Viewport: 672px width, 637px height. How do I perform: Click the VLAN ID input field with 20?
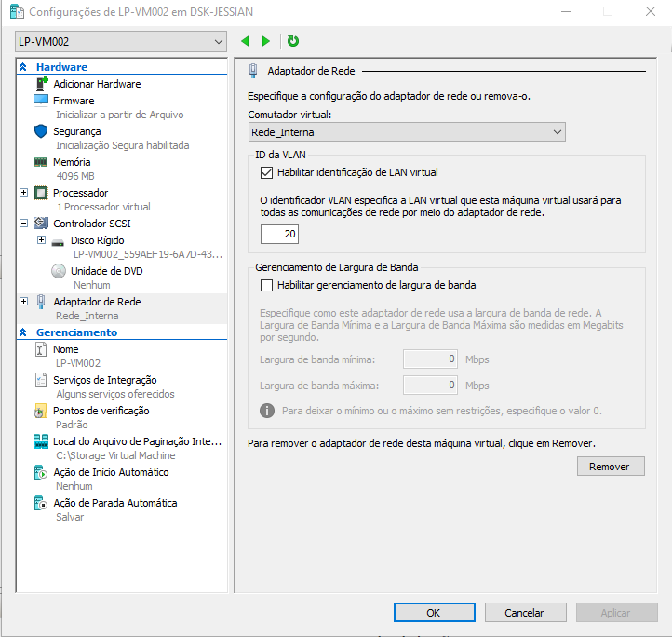(x=279, y=234)
